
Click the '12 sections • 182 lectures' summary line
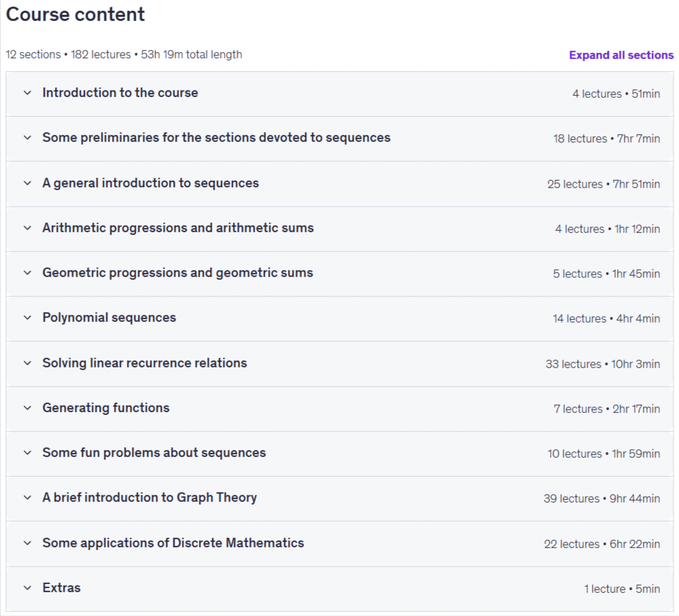124,54
